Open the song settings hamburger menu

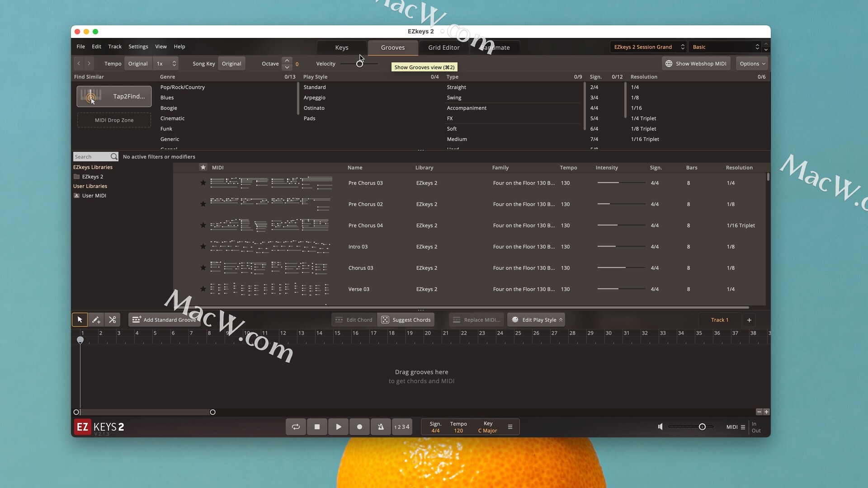[x=510, y=427]
